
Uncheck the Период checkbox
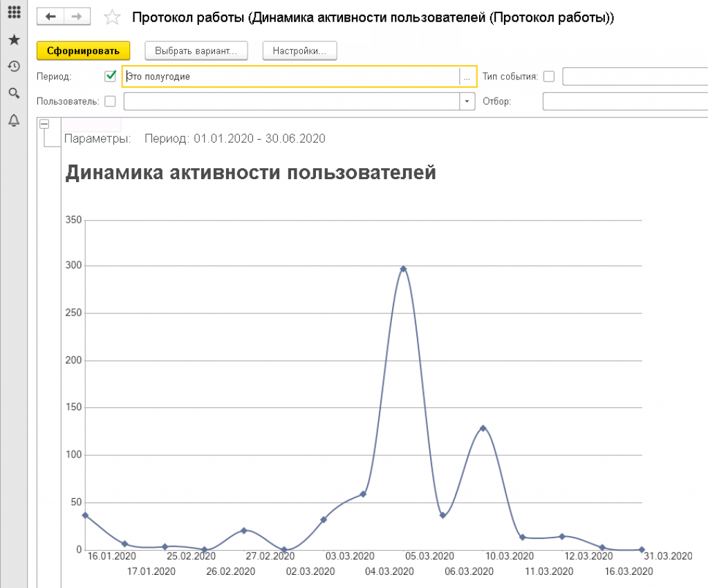(x=110, y=76)
